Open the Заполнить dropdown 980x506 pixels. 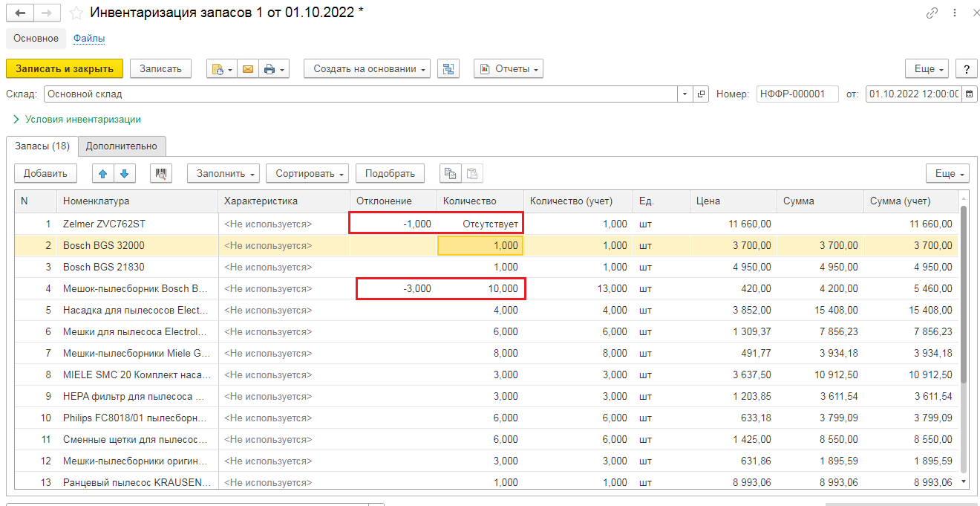[223, 173]
